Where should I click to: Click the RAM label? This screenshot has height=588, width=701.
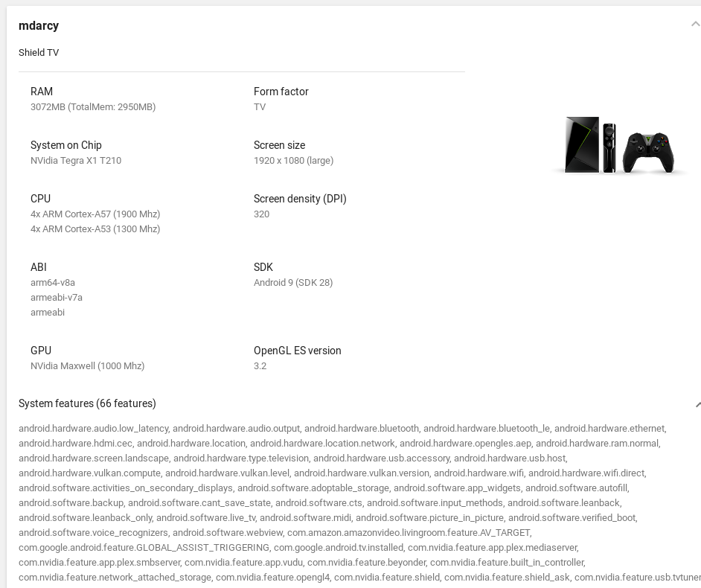coord(42,92)
